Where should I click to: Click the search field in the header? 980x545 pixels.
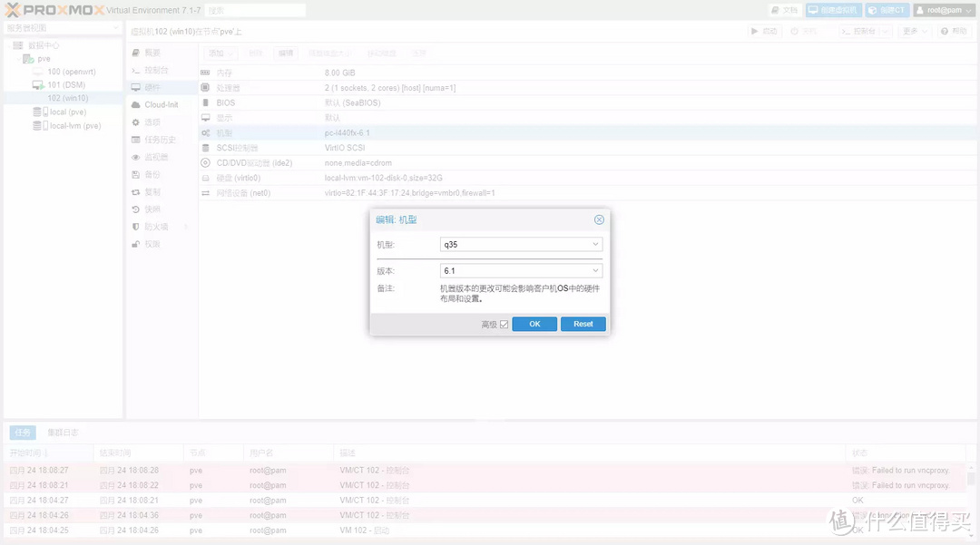255,11
